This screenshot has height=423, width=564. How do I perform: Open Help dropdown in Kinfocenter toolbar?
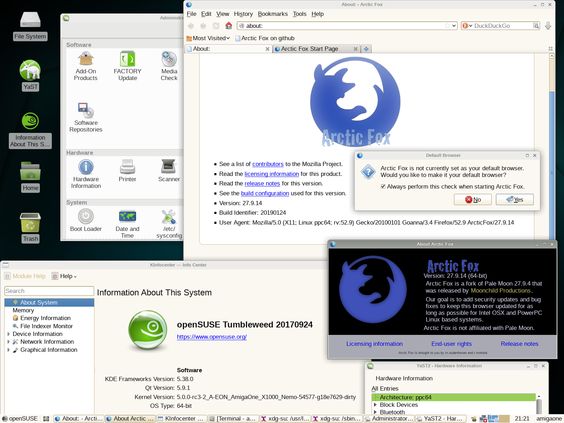(x=64, y=276)
